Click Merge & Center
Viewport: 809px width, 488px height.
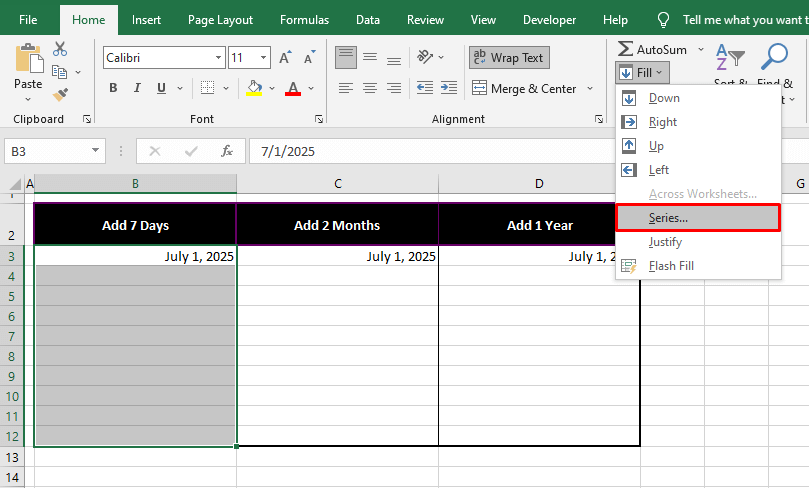[x=524, y=89]
